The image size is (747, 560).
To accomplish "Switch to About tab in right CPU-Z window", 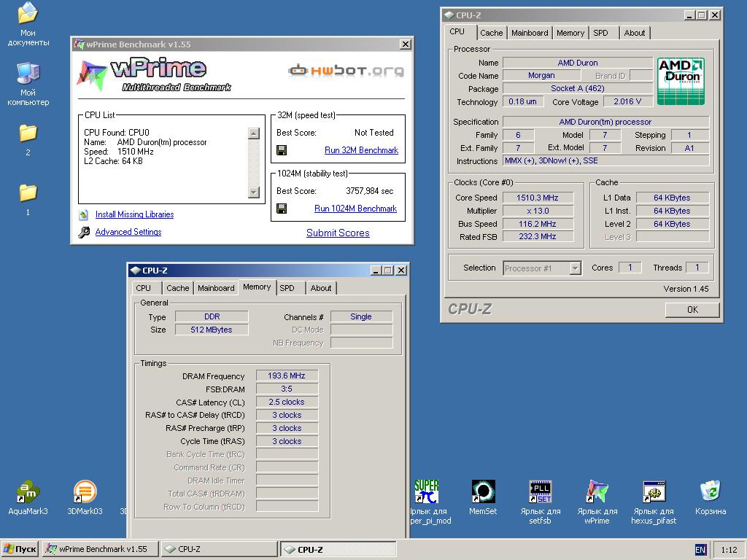I will [634, 33].
